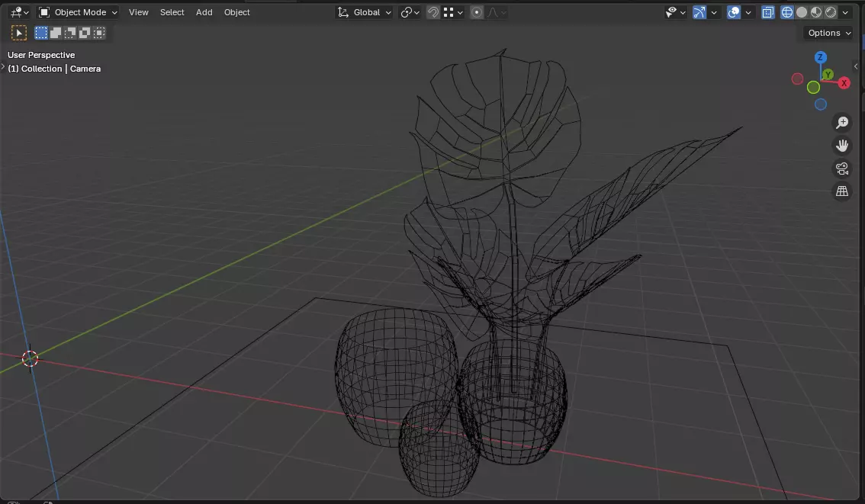This screenshot has height=504, width=865.
Task: Switch to Rendered viewport shading
Action: [830, 12]
